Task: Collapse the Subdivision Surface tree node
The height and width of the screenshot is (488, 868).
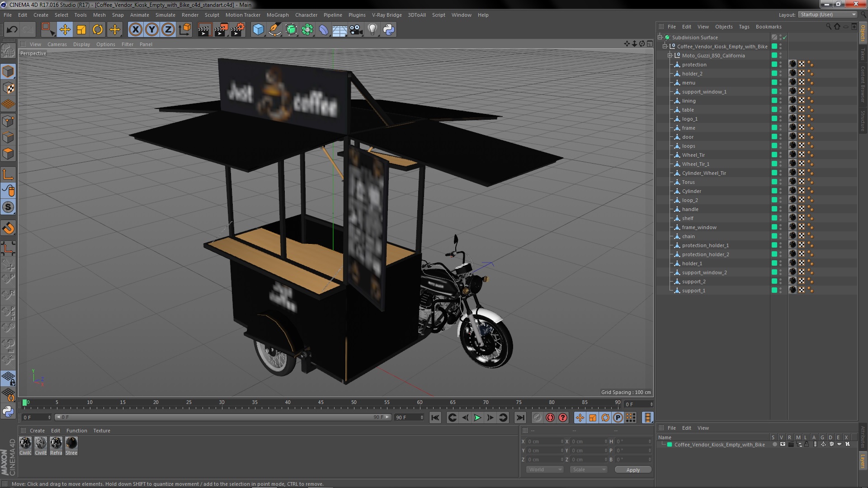Action: 660,37
